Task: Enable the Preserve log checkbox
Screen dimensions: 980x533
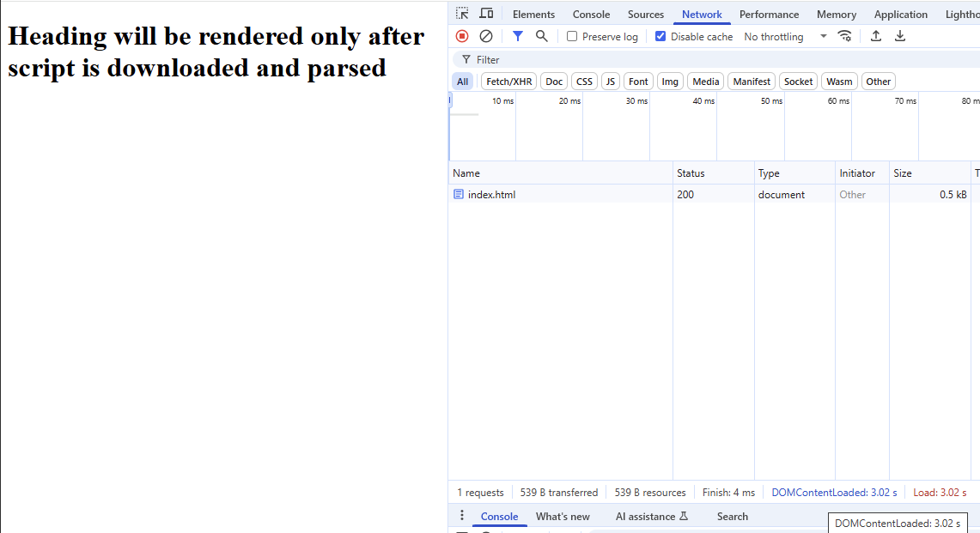Action: tap(572, 36)
